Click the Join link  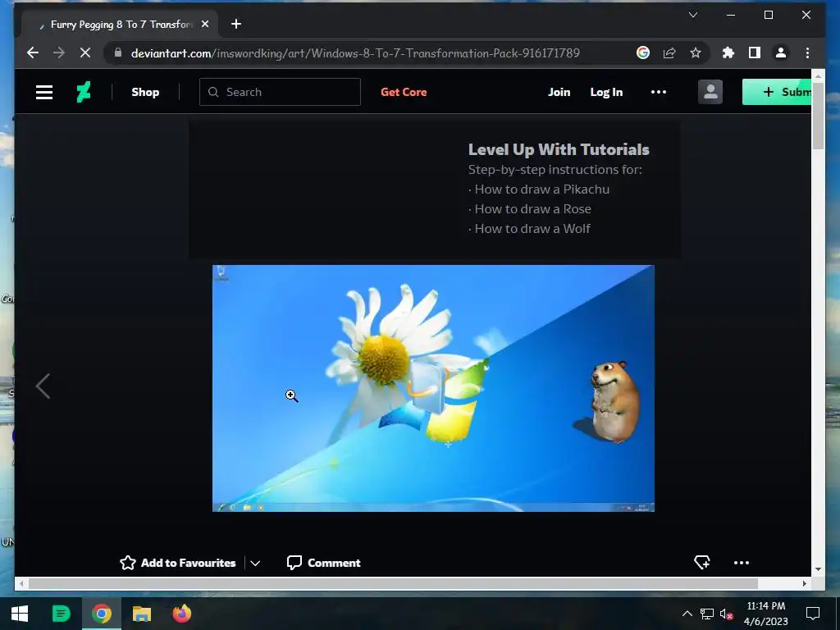coord(559,92)
